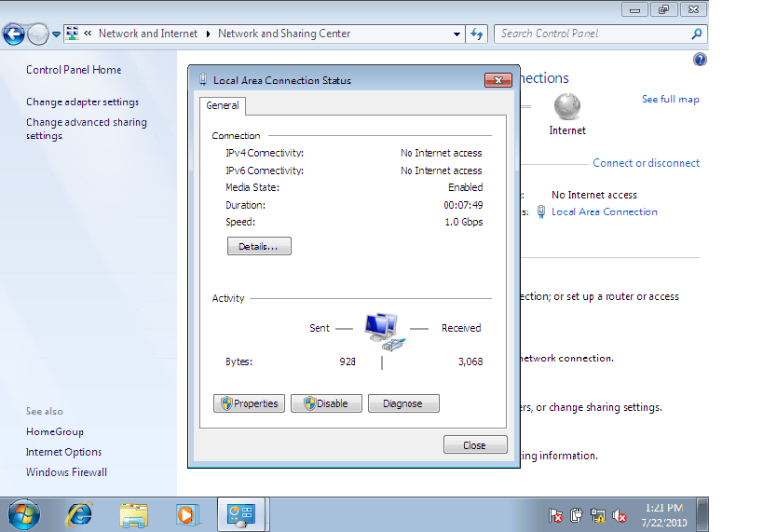Screen dimensions: 763x532
Task: Click the network warning tray icon
Action: coord(597,515)
